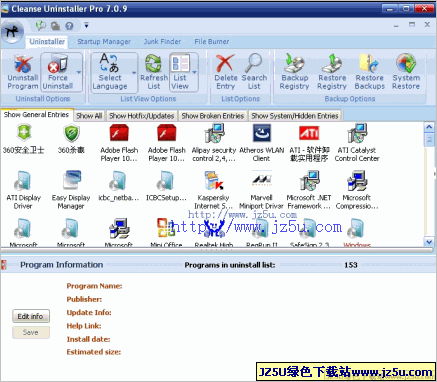Click the program list scroll up arrow

[x=429, y=127]
